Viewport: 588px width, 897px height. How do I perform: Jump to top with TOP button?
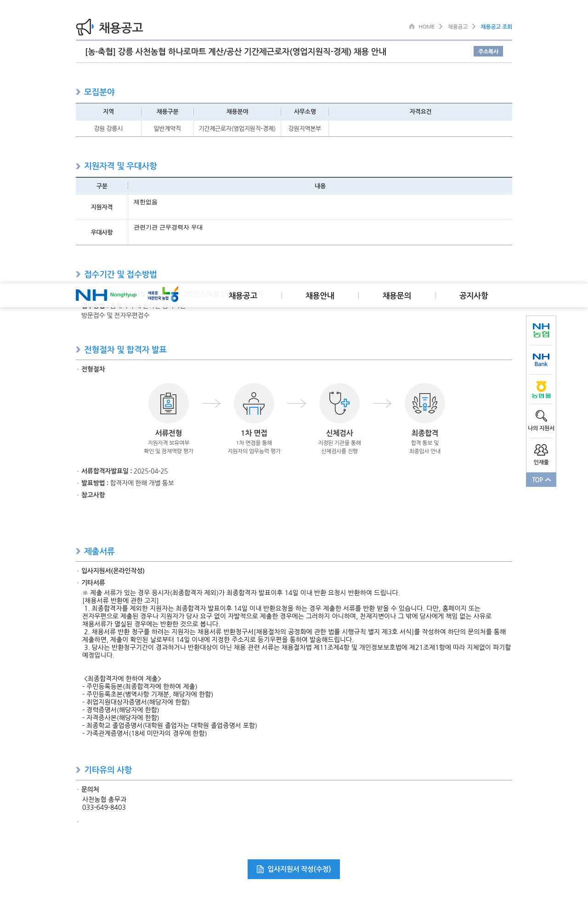tap(541, 480)
